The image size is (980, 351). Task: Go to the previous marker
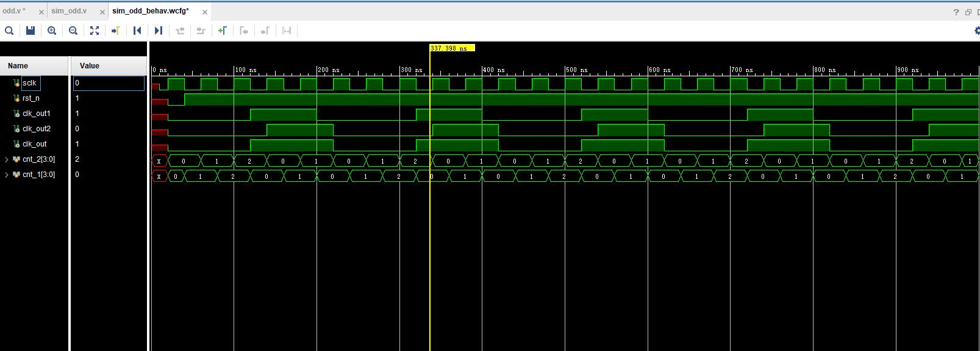pos(244,31)
